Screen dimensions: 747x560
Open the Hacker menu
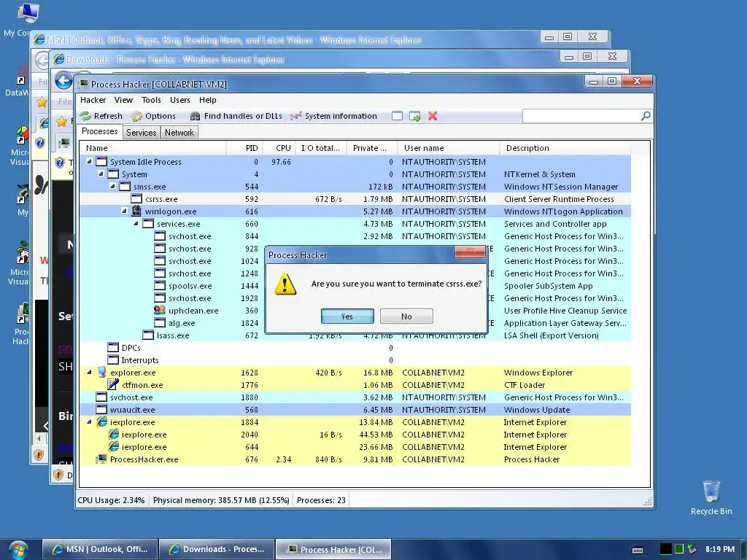pos(93,100)
